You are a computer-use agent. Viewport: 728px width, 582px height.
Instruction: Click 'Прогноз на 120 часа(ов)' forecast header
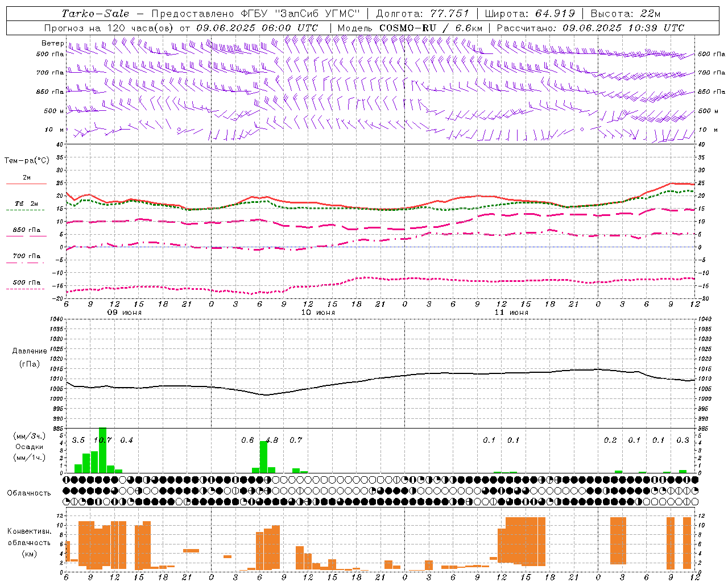[110, 28]
